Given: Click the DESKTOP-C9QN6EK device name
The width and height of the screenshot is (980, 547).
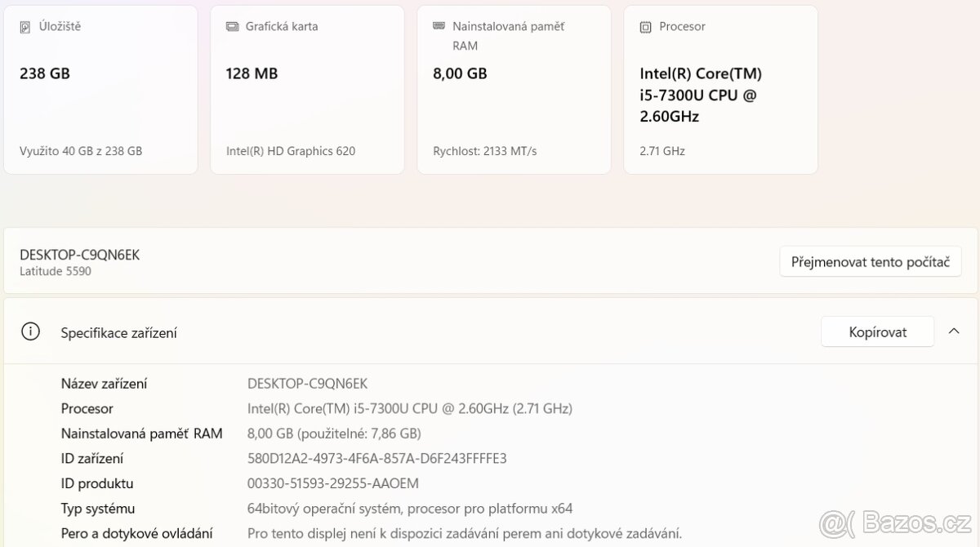Looking at the screenshot, I should (x=80, y=254).
